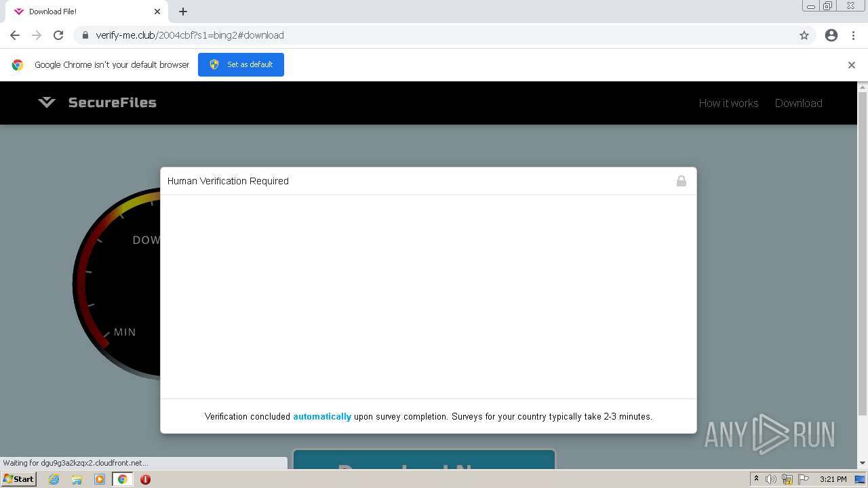Reload the page with the refresh icon
Image resolution: width=868 pixels, height=488 pixels.
click(58, 35)
